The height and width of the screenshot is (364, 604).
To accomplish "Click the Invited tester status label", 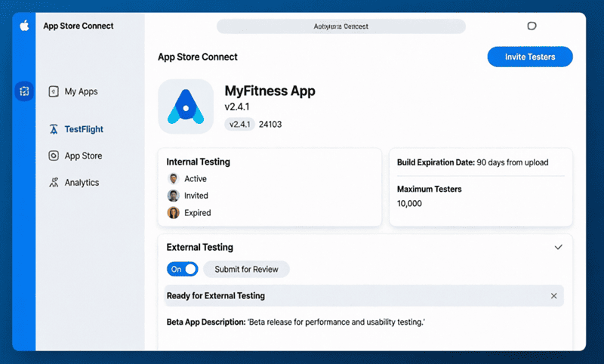I will pyautogui.click(x=196, y=196).
